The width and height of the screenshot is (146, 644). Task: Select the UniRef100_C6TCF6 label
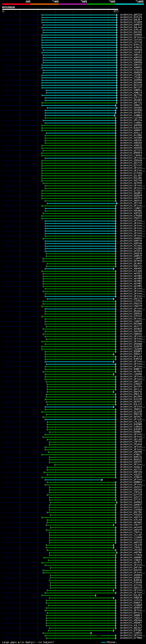[131, 40]
